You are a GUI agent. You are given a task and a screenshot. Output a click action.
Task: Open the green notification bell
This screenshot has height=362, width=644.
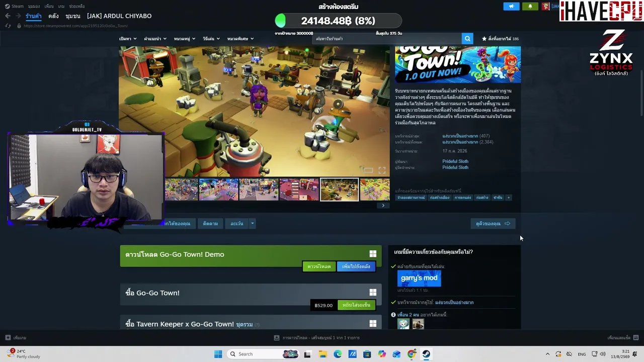point(530,7)
